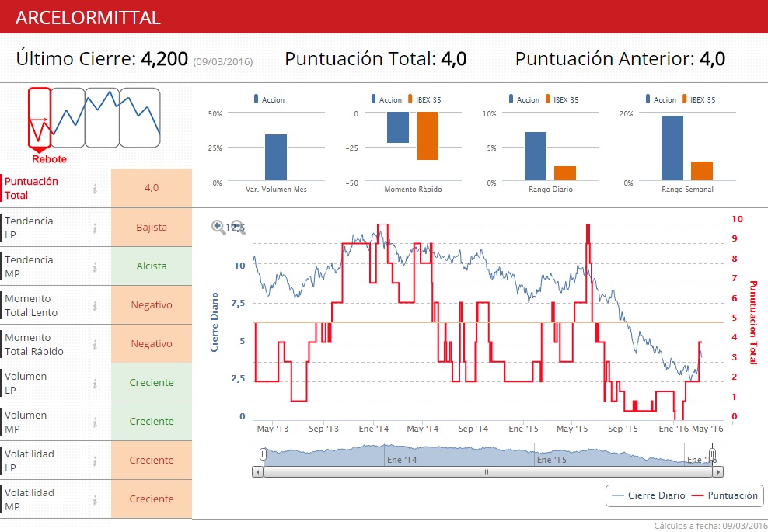Click the Último Cierre 4,200 value
Screen dimensions: 768x532
[x=164, y=59]
